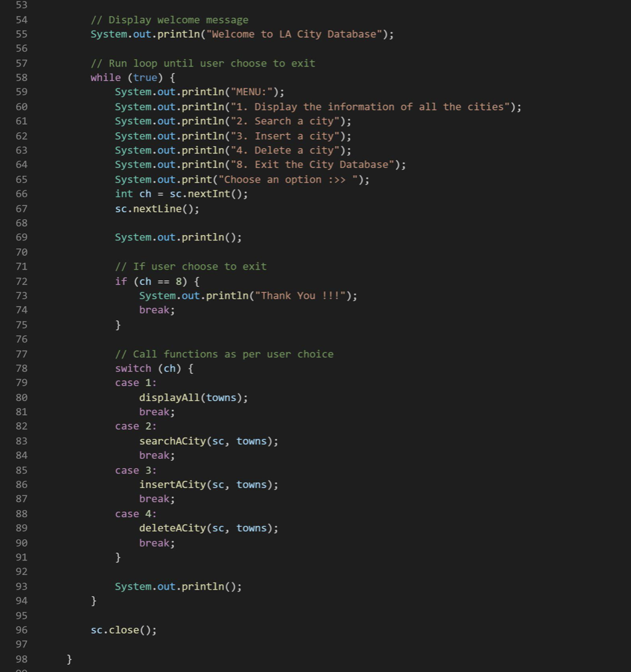Click the "towns" argument on line 89
This screenshot has width=631, height=672.
tap(252, 528)
